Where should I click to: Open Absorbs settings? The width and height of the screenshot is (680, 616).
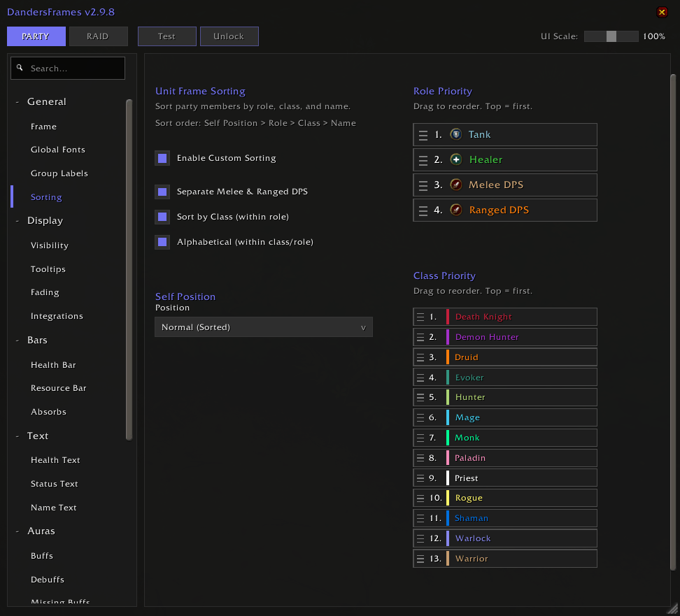[x=48, y=412]
